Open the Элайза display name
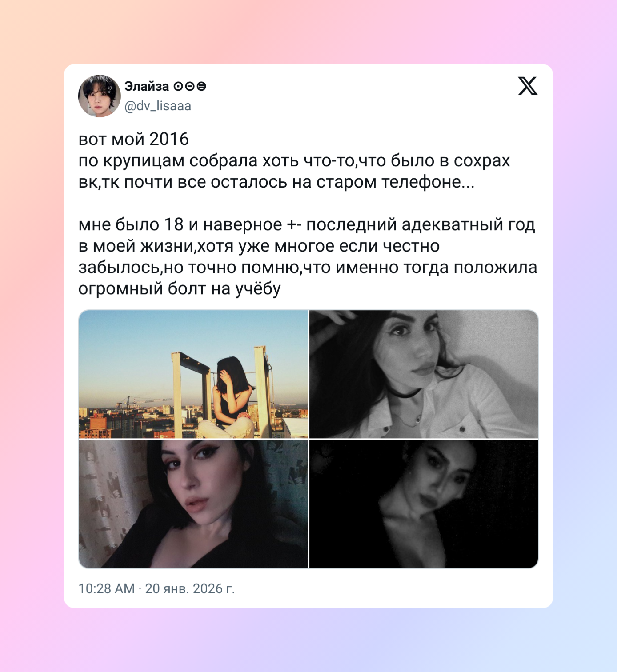Viewport: 617px width, 672px height. pyautogui.click(x=147, y=86)
